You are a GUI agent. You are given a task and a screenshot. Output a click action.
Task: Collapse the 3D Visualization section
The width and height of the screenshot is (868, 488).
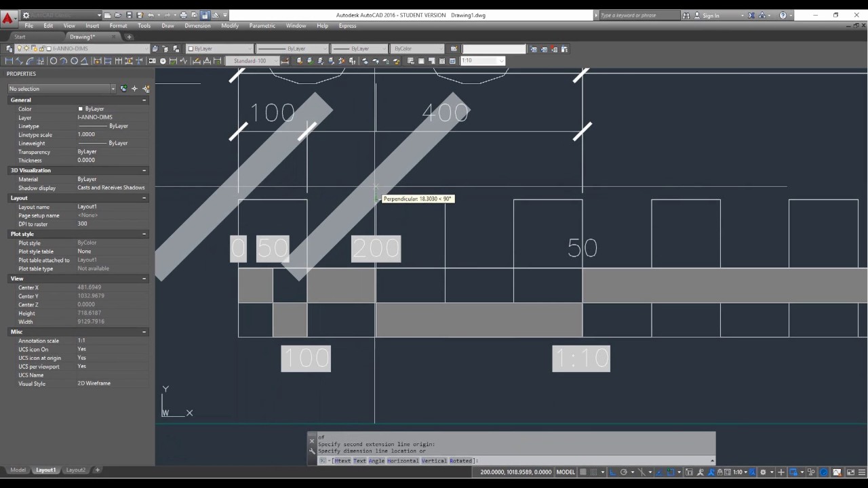pyautogui.click(x=144, y=171)
